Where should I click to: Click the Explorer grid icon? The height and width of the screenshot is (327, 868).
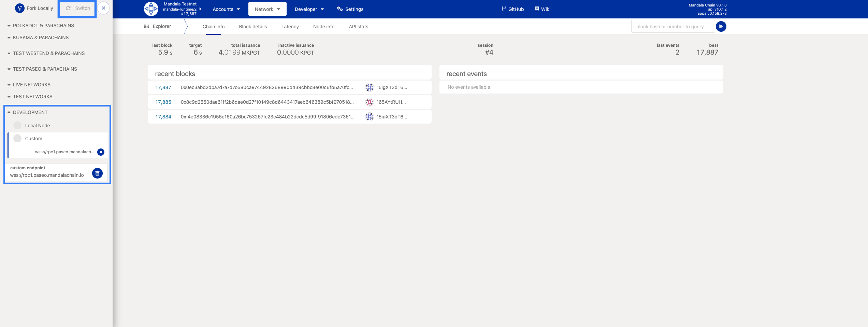tap(146, 26)
